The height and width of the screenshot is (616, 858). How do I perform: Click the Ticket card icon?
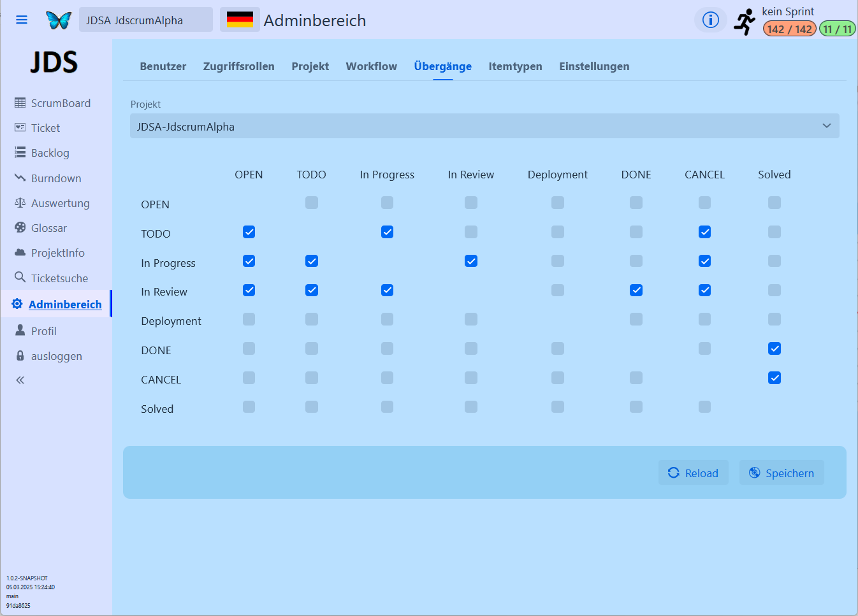click(x=20, y=127)
